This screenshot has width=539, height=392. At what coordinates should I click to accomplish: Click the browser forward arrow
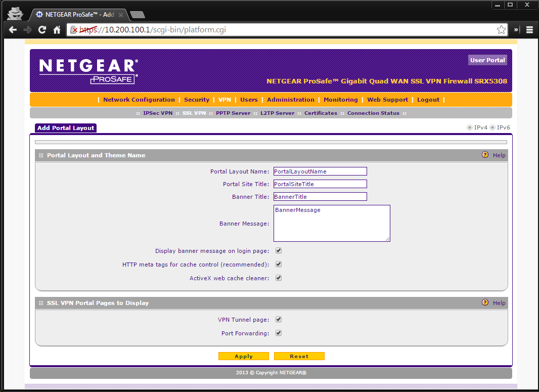(x=27, y=30)
